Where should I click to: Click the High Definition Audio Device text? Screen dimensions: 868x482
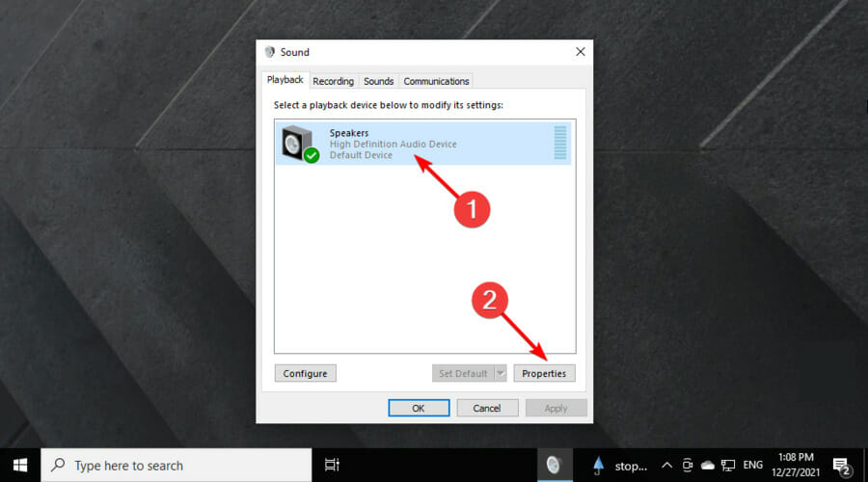393,144
